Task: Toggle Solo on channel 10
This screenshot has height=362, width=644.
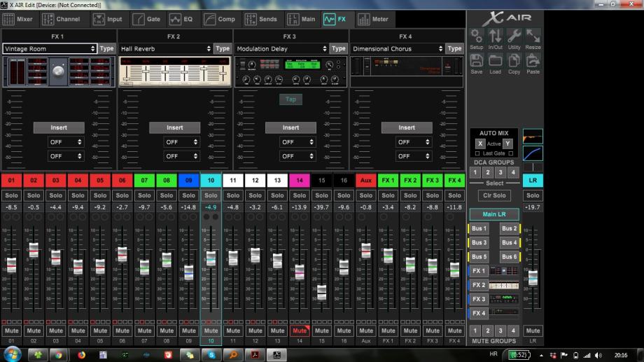Action: coord(211,195)
